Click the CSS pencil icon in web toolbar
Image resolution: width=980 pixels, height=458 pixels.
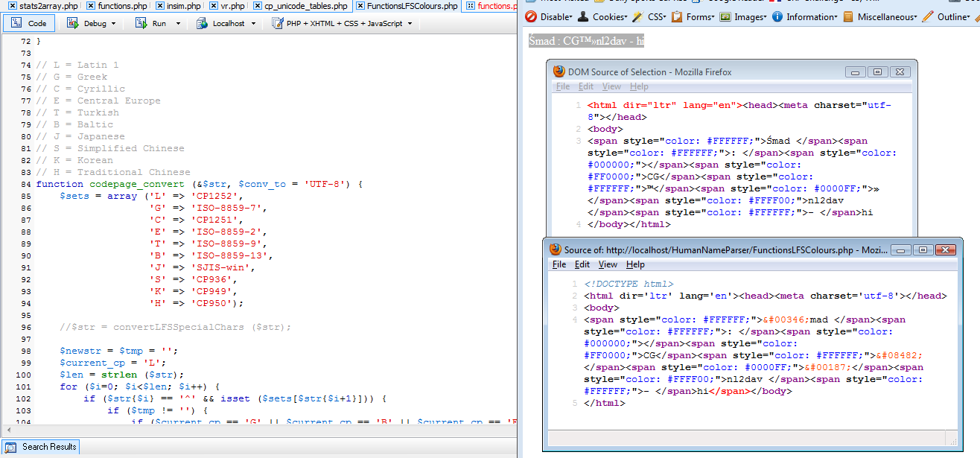click(x=639, y=16)
